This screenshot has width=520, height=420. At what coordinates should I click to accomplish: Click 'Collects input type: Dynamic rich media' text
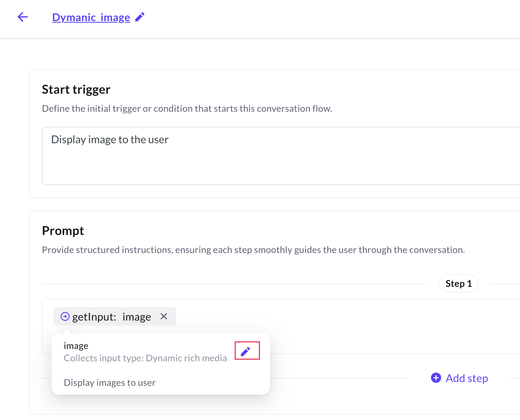(145, 358)
